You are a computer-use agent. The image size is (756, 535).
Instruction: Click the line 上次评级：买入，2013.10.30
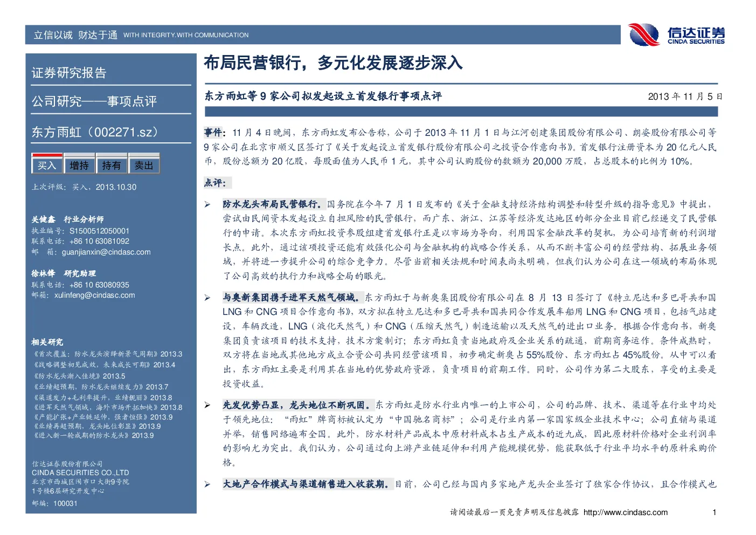tap(84, 187)
